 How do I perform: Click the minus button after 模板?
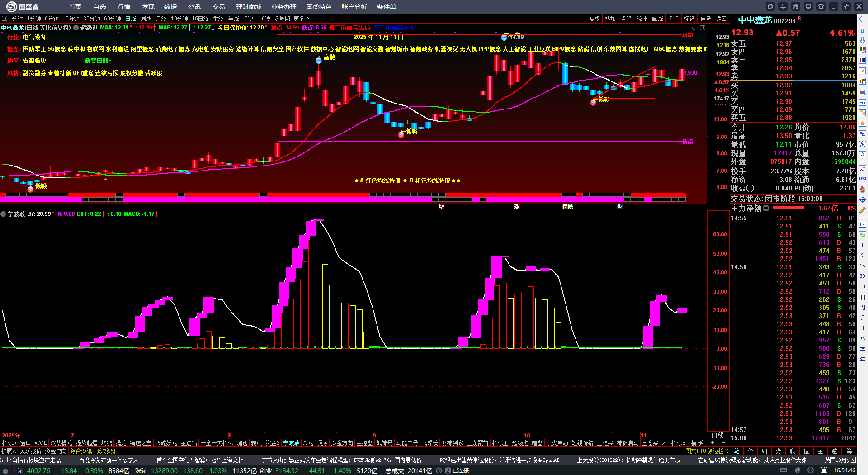coord(724,443)
